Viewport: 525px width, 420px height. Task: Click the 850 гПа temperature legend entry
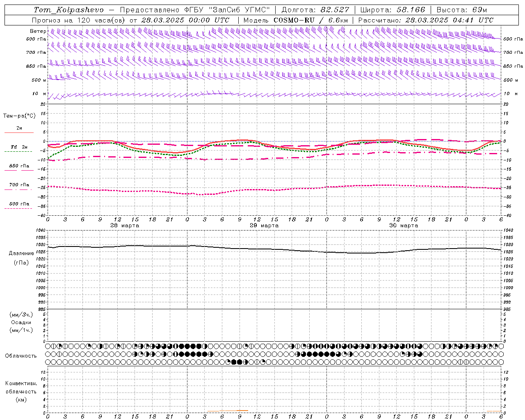tap(19, 166)
